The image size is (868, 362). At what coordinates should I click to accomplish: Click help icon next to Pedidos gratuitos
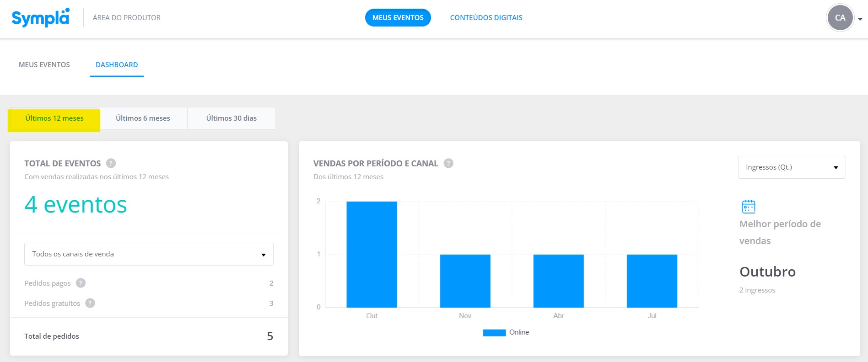pos(90,303)
